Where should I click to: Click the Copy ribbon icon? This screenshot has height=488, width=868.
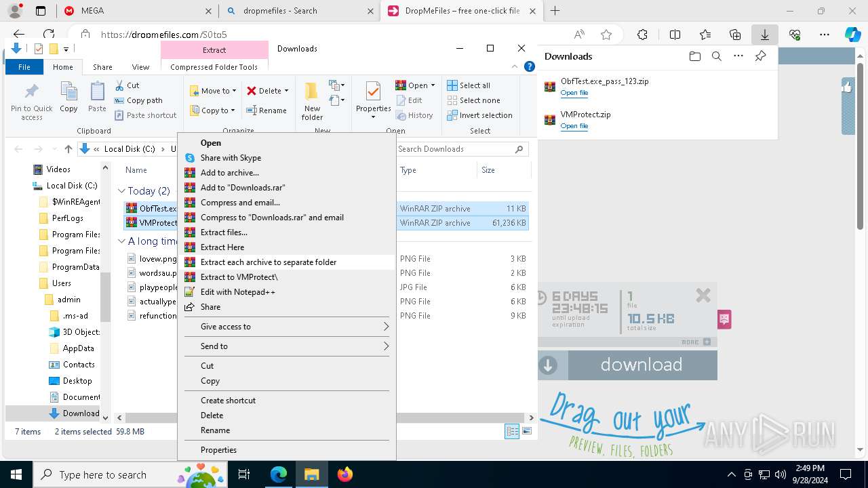point(68,97)
